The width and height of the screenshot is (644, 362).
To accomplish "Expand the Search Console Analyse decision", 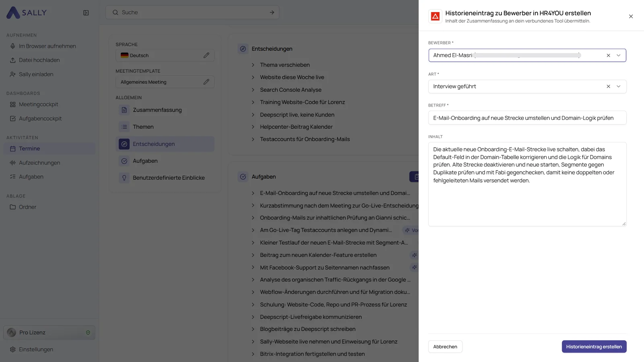I will [x=253, y=90].
